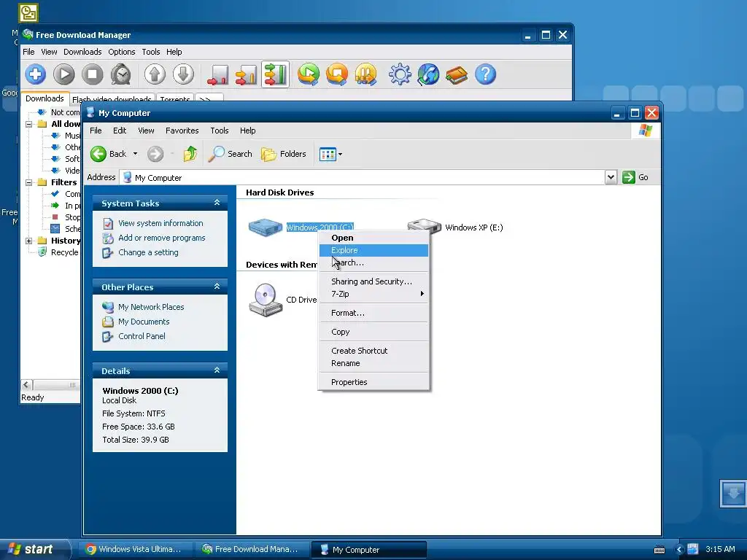The width and height of the screenshot is (747, 560).
Task: Select medium traffic usage mode icon
Action: coord(247,75)
